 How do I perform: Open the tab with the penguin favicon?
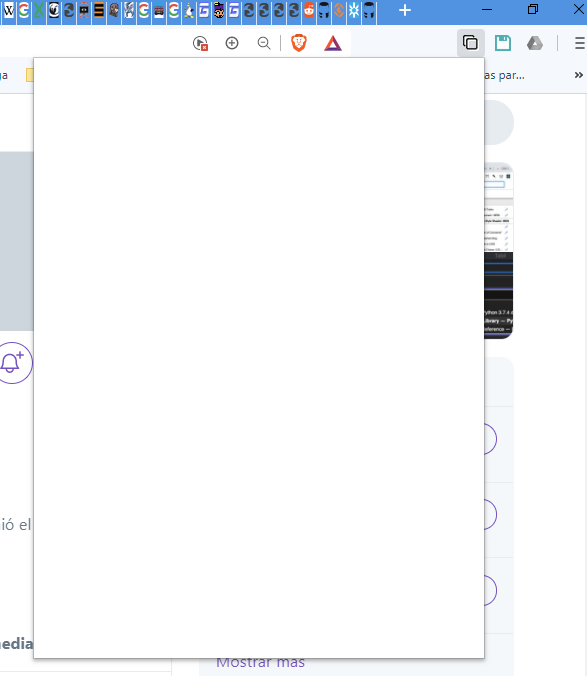click(x=189, y=10)
